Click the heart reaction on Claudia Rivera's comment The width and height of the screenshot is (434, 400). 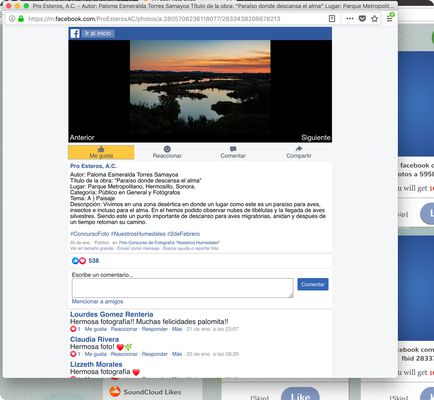pyautogui.click(x=73, y=354)
